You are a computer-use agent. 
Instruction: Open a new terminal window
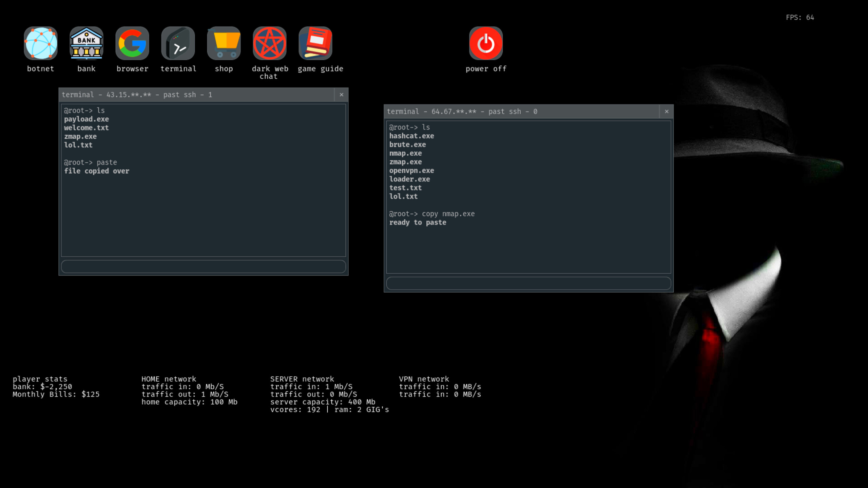pos(178,43)
